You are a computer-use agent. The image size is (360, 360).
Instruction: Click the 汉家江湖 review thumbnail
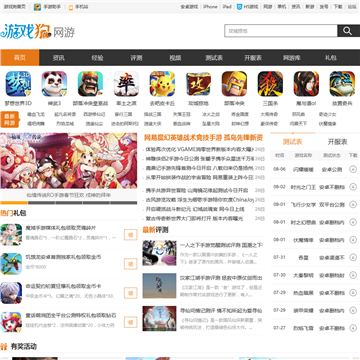coord(159,286)
